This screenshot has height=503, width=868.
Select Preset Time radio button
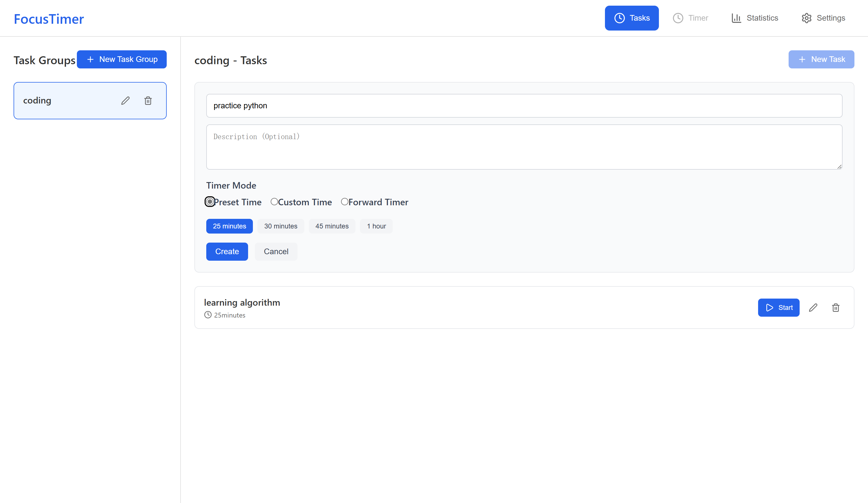coord(210,202)
